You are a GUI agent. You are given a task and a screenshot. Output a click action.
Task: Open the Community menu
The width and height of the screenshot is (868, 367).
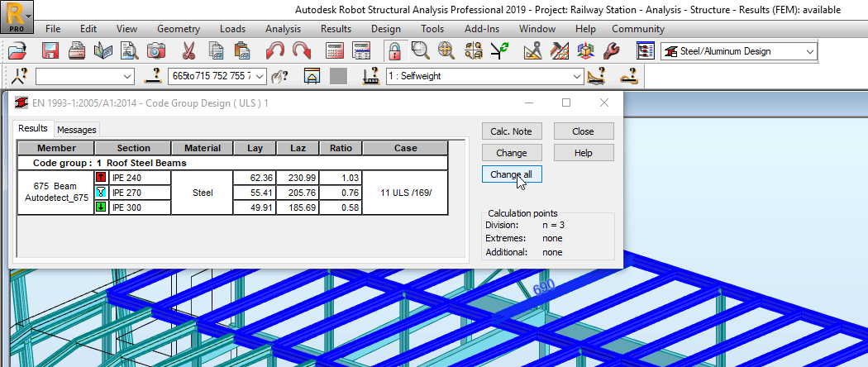pyautogui.click(x=637, y=29)
